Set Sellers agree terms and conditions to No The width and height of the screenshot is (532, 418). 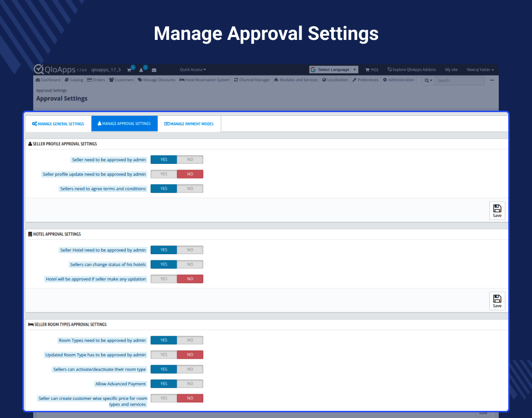[x=190, y=189]
